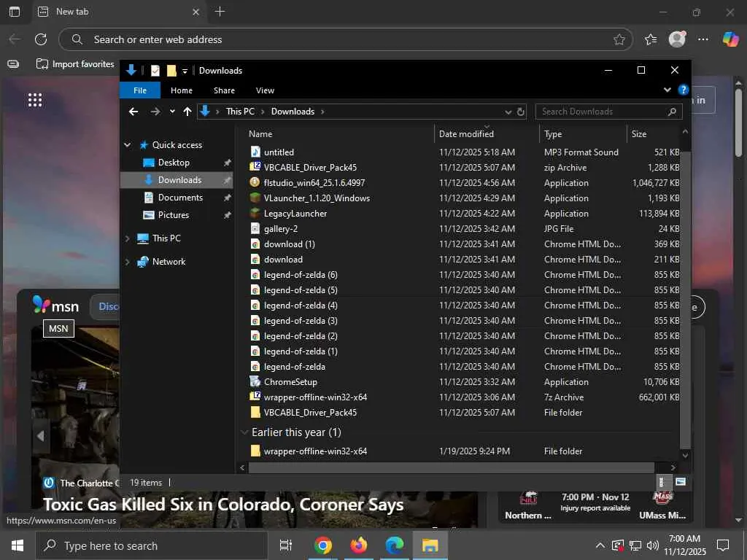The width and height of the screenshot is (747, 560).
Task: Select the New tab browser tab
Action: coord(119,12)
